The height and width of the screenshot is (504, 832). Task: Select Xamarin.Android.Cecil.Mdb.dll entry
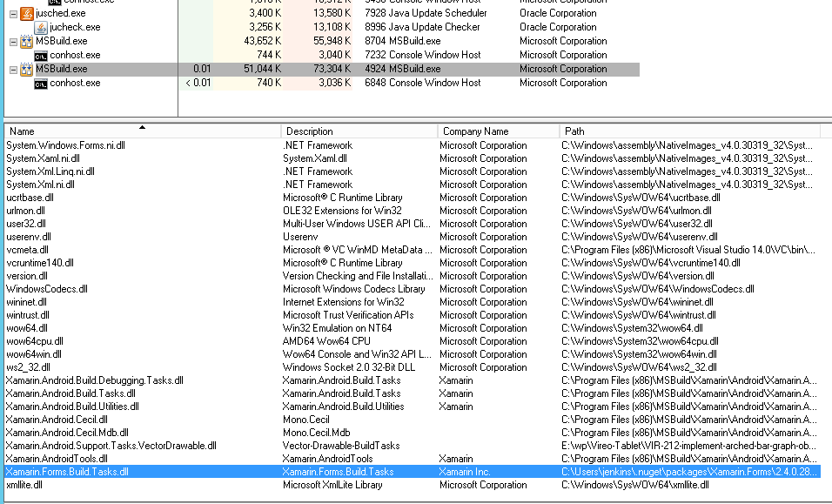[67, 433]
